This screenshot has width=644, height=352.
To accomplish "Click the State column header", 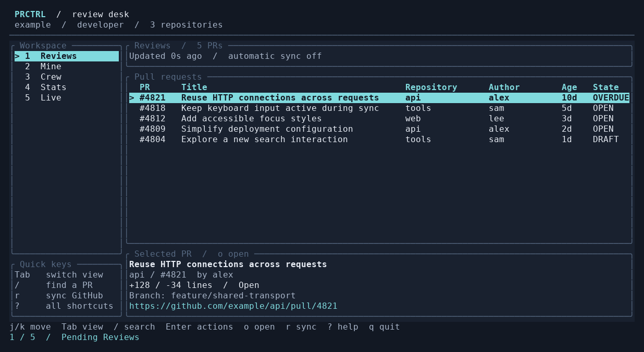I will click(606, 87).
